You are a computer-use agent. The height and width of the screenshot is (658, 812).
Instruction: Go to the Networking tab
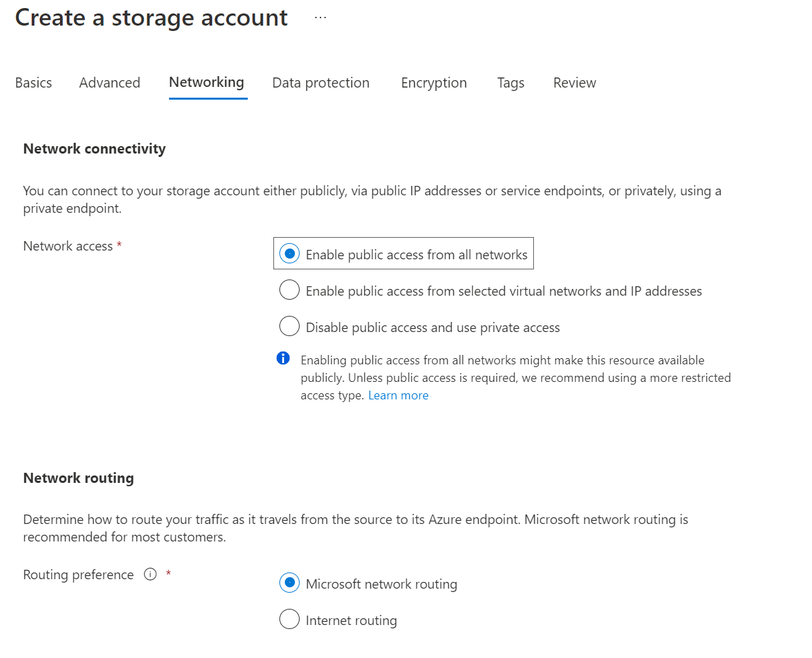pos(207,82)
